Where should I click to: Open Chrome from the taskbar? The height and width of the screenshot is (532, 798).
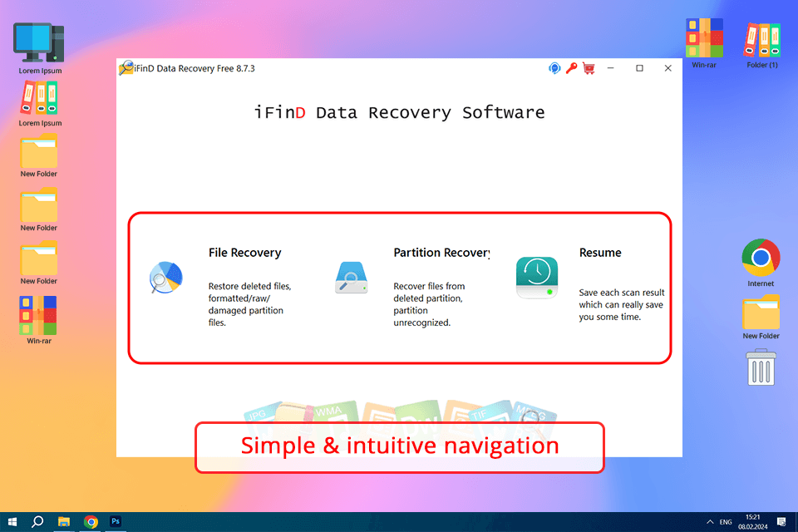(91, 522)
